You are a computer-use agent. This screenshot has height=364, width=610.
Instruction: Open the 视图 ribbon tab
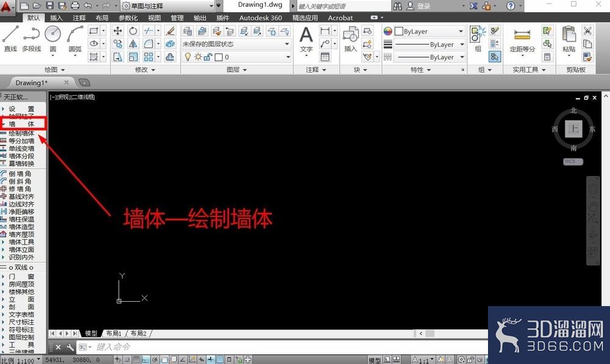154,18
